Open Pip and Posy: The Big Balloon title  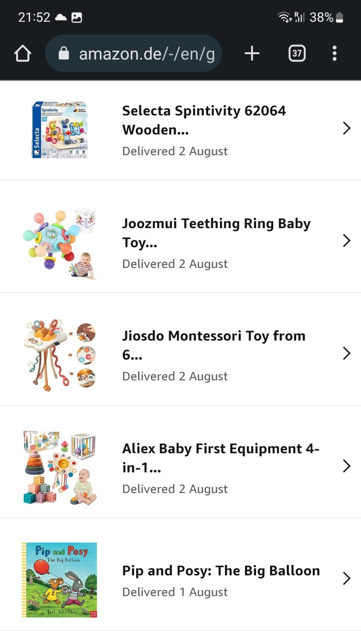tap(221, 571)
